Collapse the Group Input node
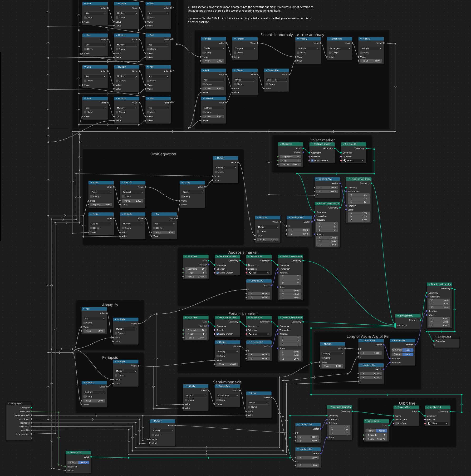Image resolution: width=471 pixels, height=476 pixels. (x=9, y=404)
